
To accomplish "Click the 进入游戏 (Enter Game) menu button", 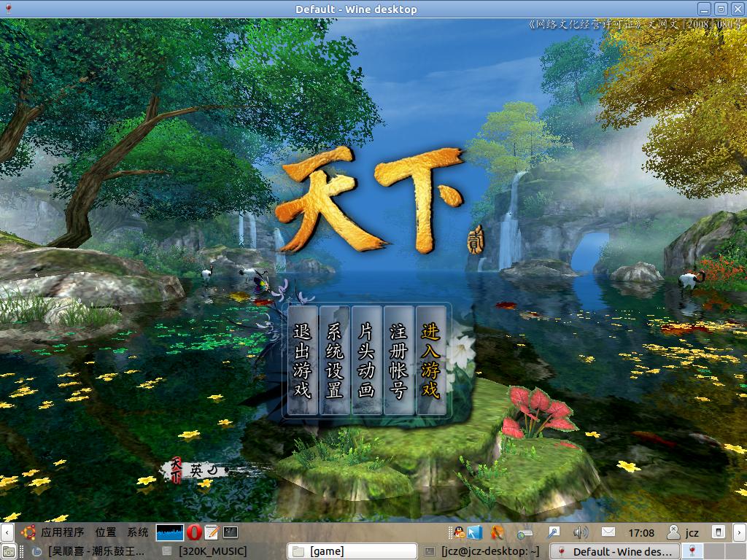I will (x=430, y=360).
